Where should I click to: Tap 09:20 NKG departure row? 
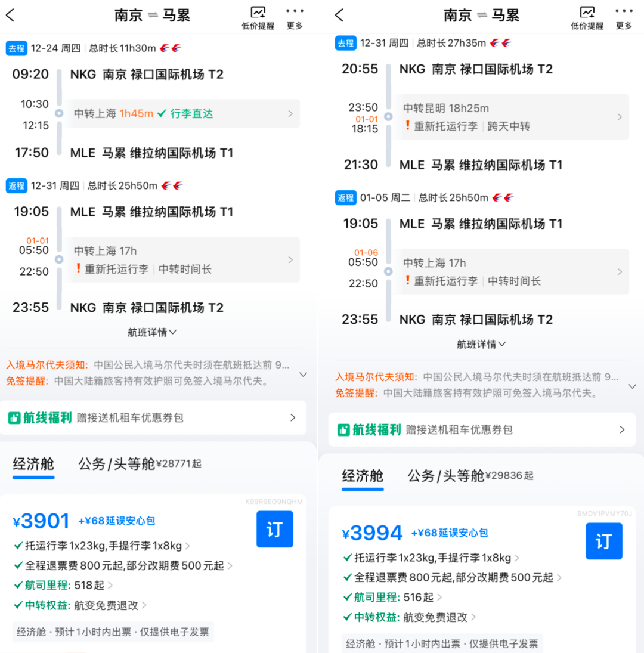(x=118, y=75)
